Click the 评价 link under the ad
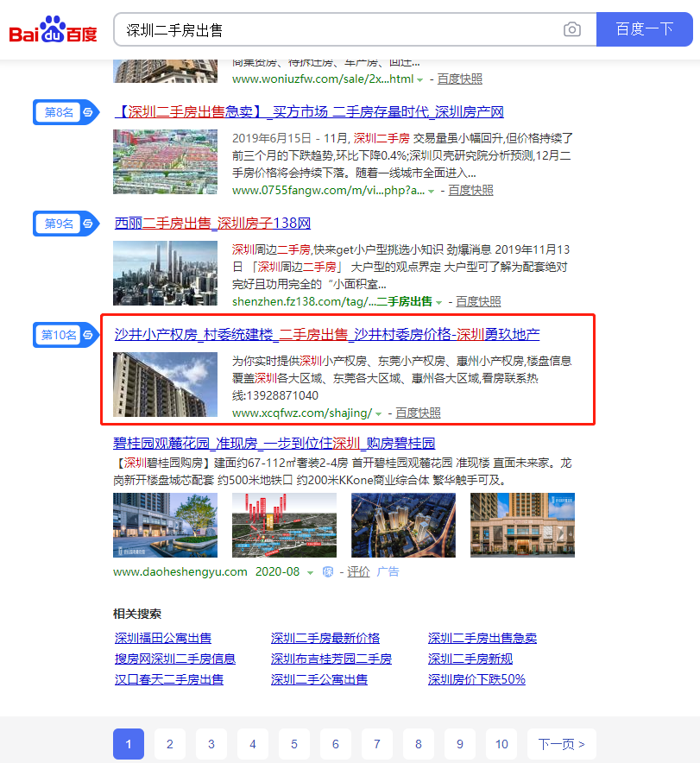 [x=358, y=571]
